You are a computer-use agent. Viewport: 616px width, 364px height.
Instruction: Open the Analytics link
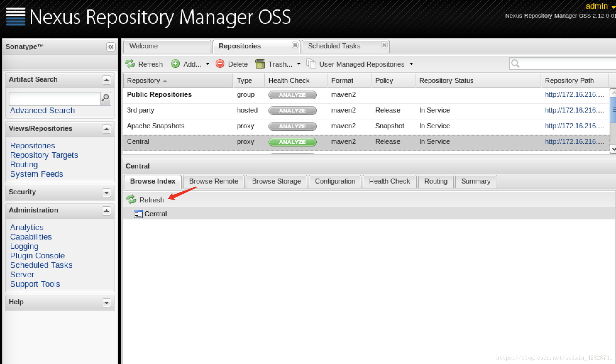[x=27, y=227]
